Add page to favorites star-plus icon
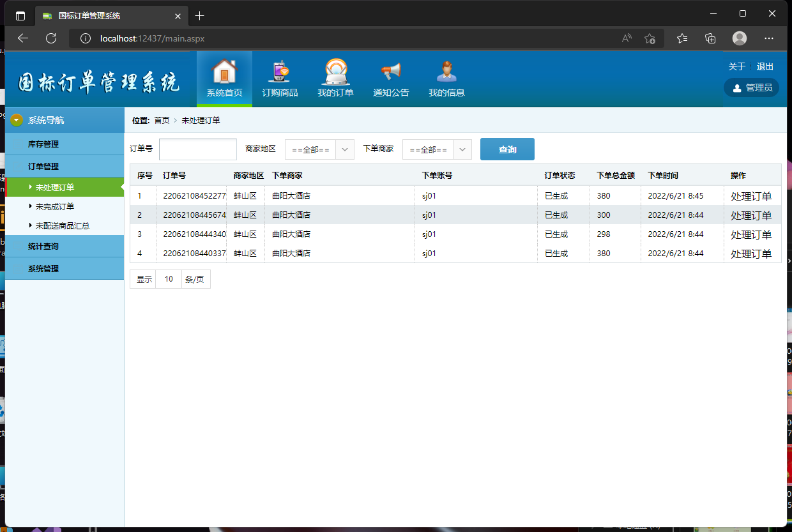792x532 pixels. click(x=650, y=38)
